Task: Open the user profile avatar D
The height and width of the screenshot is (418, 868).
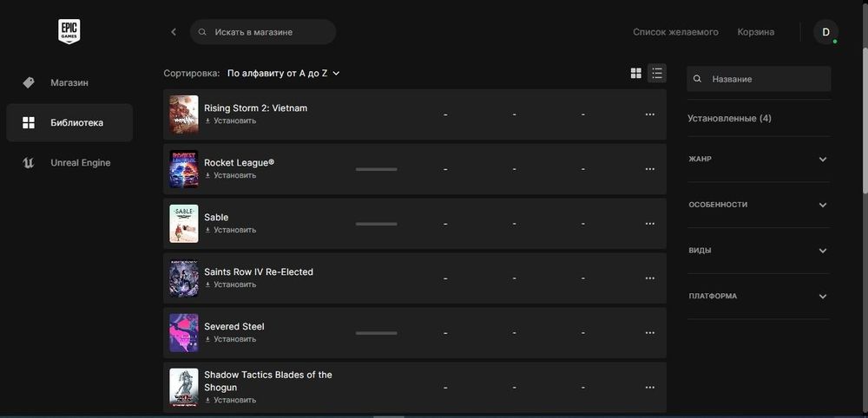Action: coord(825,32)
